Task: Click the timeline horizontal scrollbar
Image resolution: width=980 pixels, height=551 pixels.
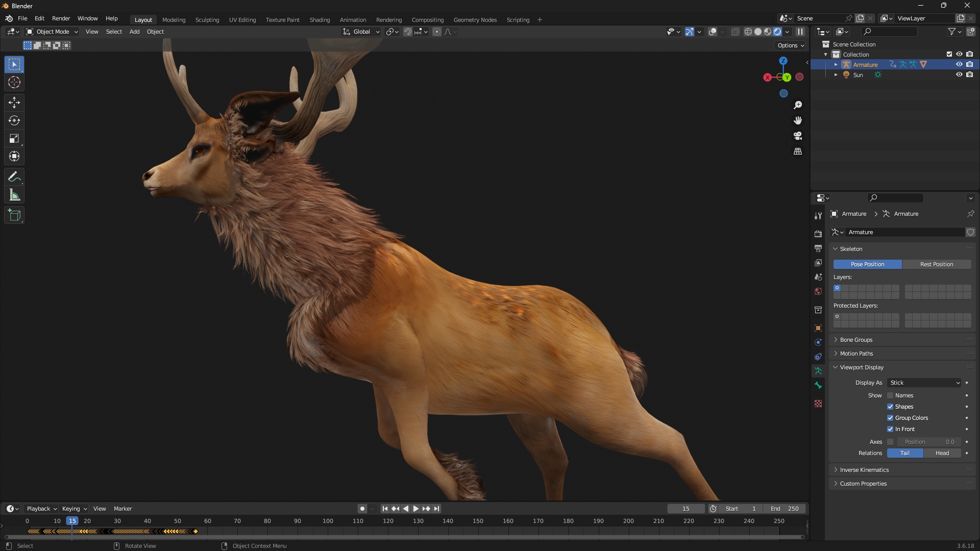Action: tap(403, 537)
